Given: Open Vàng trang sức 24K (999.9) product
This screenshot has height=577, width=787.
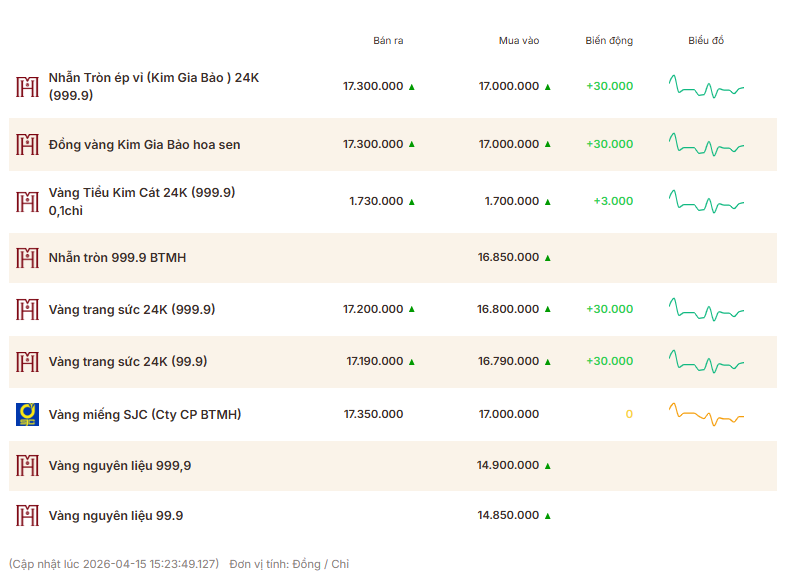Looking at the screenshot, I should click(131, 309).
